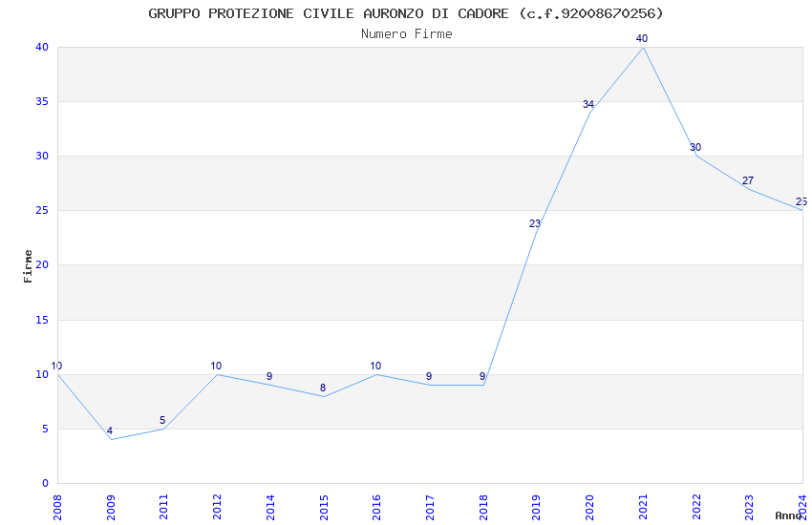Click x-axis year label 2017

point(430,507)
